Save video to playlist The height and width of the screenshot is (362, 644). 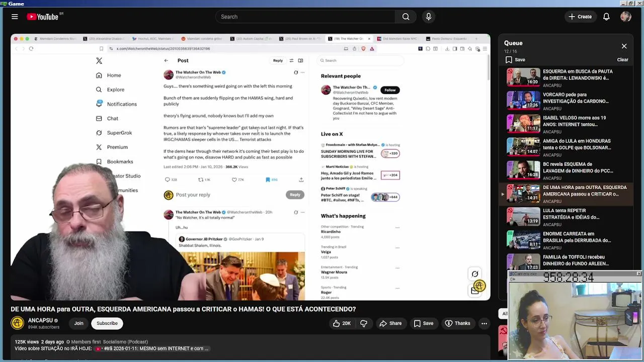[x=423, y=323]
